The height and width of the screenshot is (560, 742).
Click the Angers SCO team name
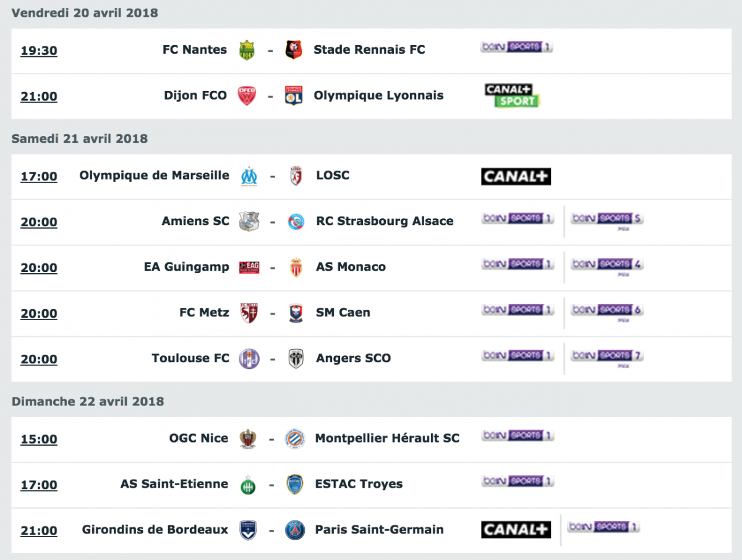353,358
